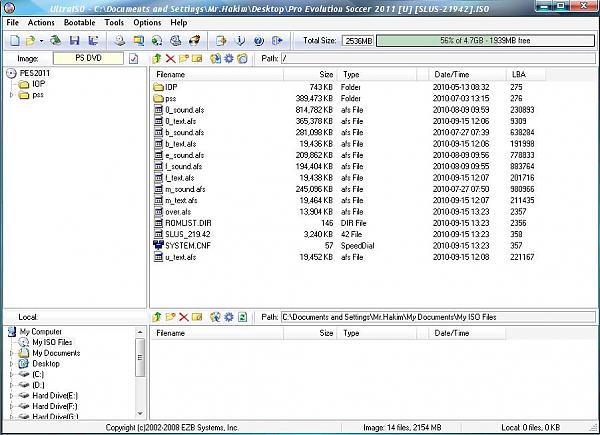This screenshot has height=435, width=600.
Task: Click the New image toolbar icon
Action: (15, 41)
